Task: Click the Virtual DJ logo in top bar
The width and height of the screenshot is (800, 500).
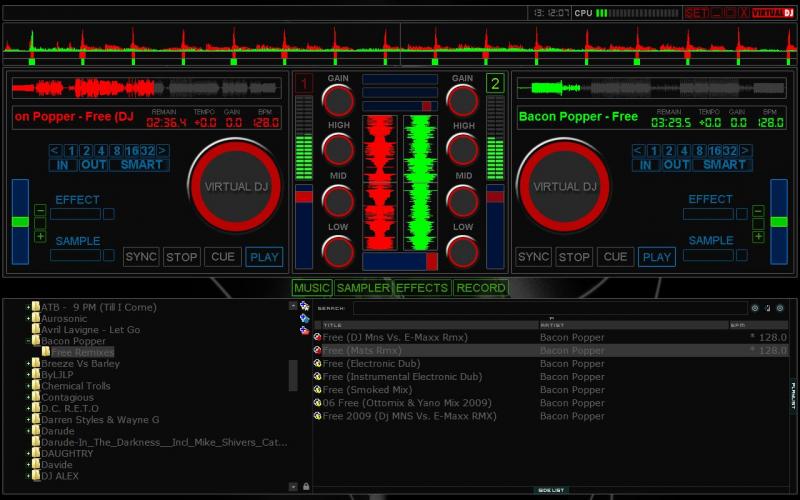Action: click(x=773, y=13)
